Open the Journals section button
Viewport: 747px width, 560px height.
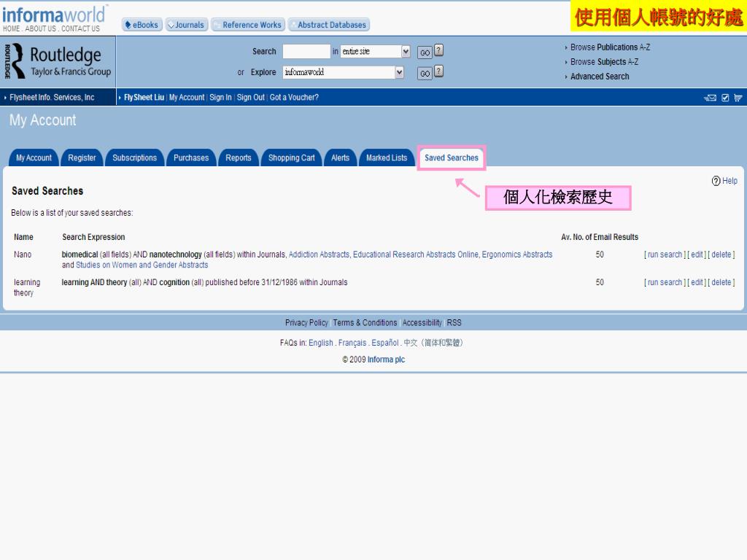(187, 25)
